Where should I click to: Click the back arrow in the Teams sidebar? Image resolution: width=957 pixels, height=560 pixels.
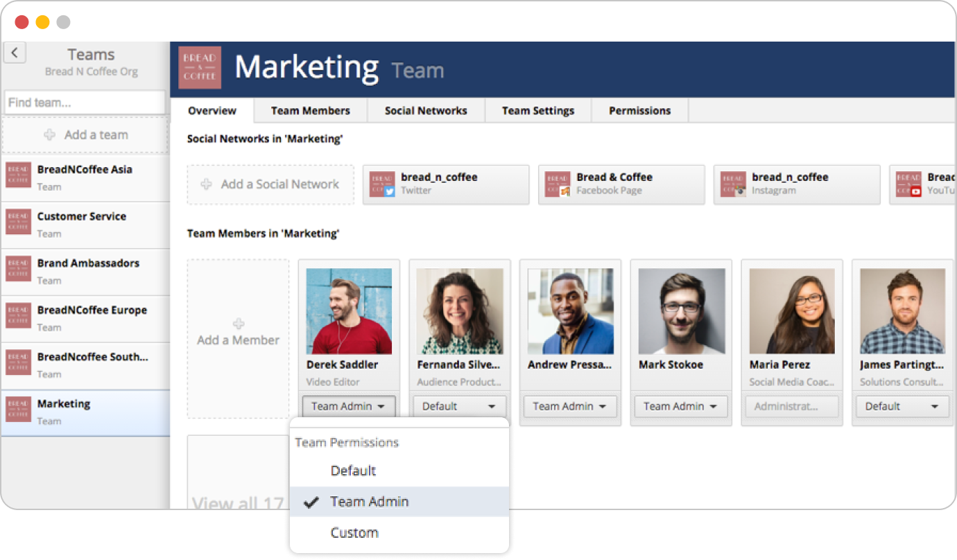[15, 53]
